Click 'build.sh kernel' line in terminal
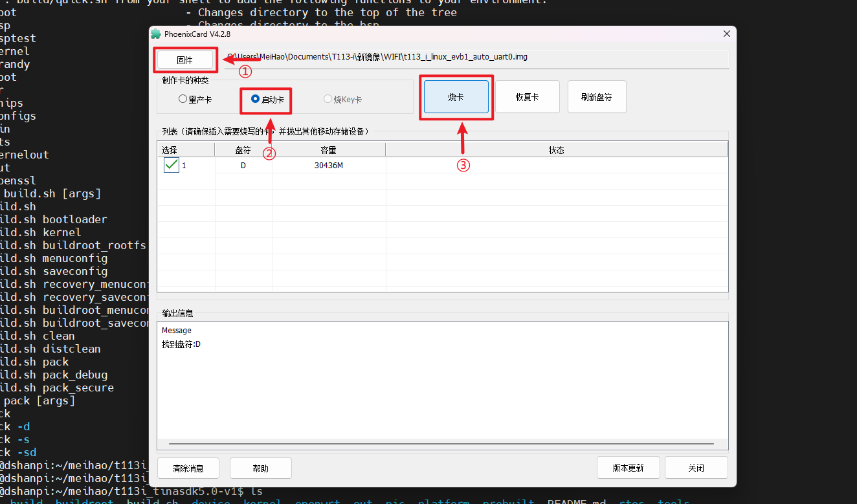857x504 pixels. 41,232
